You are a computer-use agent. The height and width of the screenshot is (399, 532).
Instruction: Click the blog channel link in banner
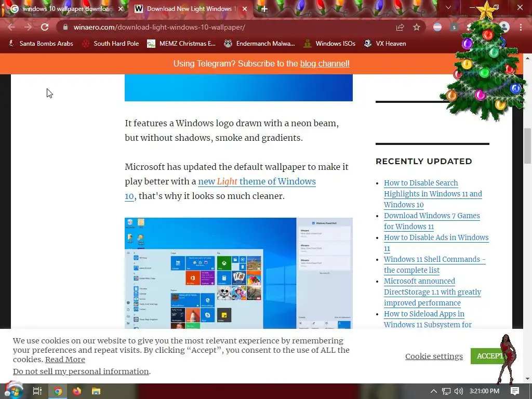(x=325, y=63)
